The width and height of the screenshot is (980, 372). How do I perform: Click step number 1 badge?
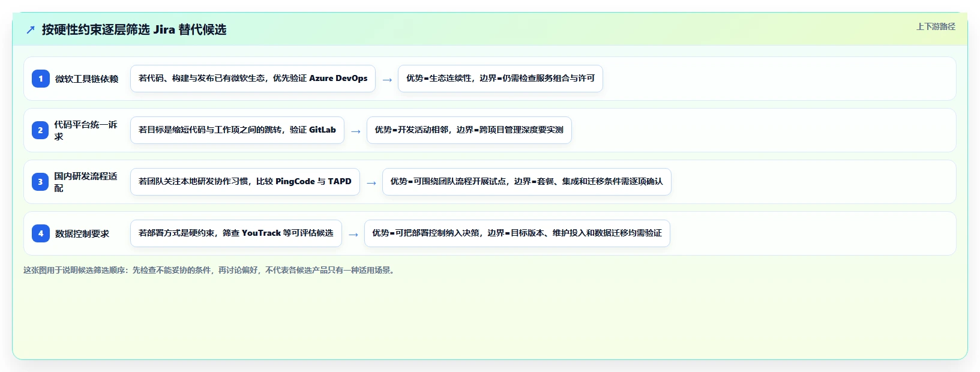41,79
